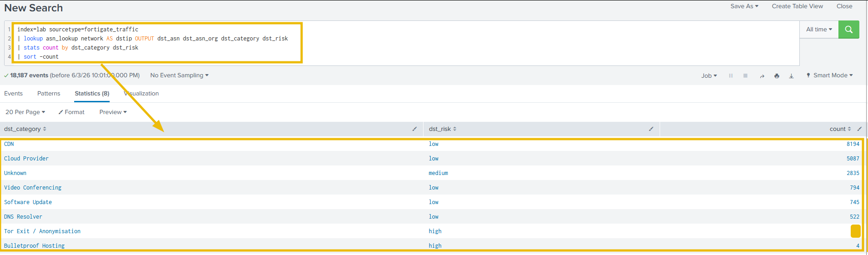The height and width of the screenshot is (255, 868).
Task: Click the low risk value for CDN
Action: [434, 144]
